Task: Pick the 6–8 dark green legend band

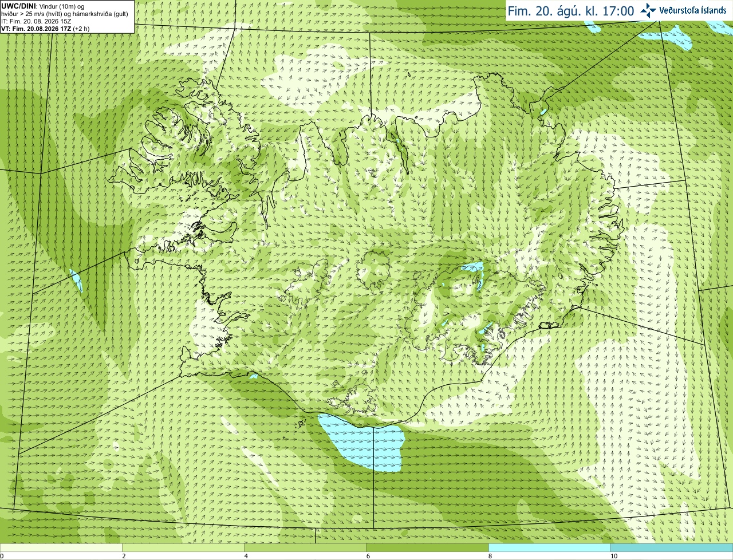Action: tap(427, 548)
